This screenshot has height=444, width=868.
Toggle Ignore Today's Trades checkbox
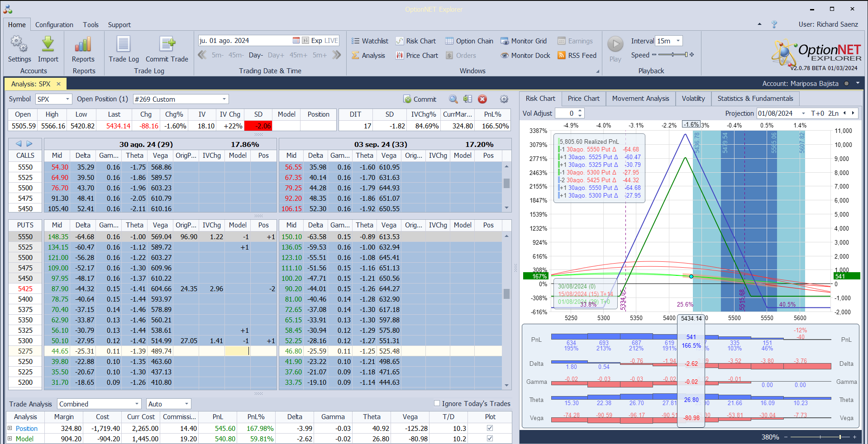(x=437, y=403)
